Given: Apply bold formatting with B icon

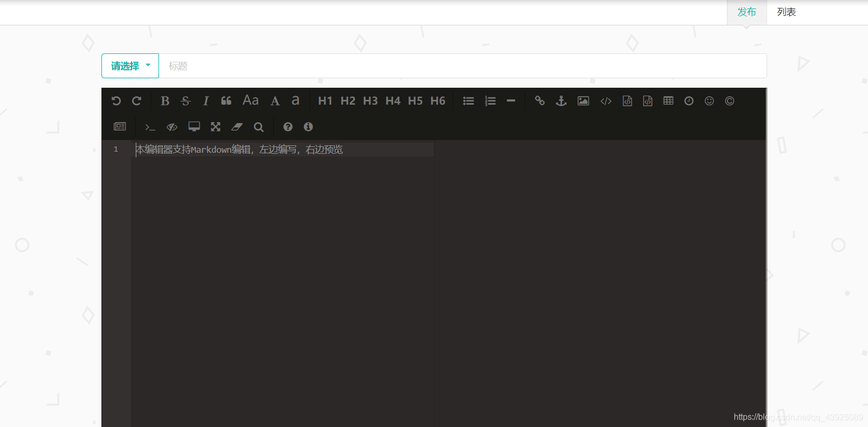Looking at the screenshot, I should (165, 101).
